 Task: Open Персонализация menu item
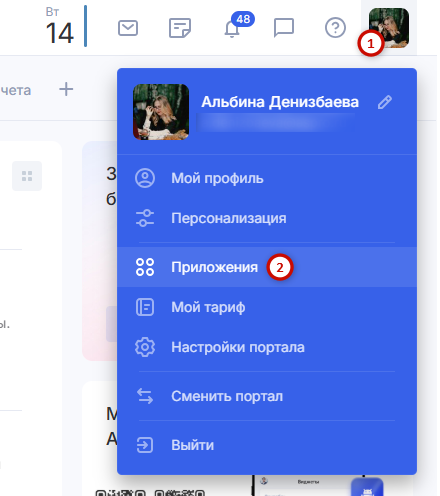(267, 218)
